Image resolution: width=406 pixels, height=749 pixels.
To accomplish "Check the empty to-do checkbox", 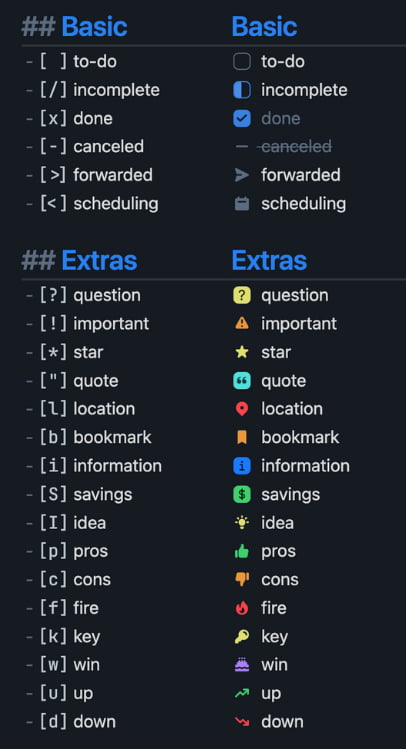I will point(242,62).
